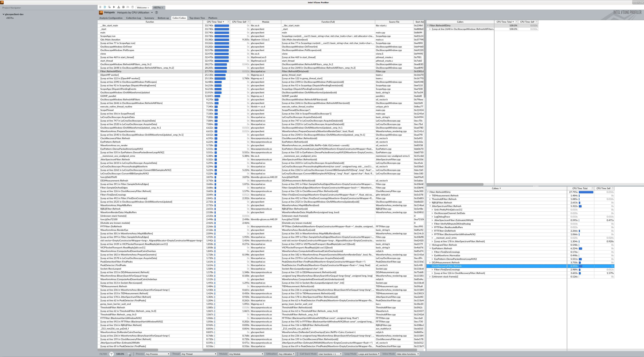Select the Gtk::Main::iteration function row
644x357 pixels.
tap(260, 40)
